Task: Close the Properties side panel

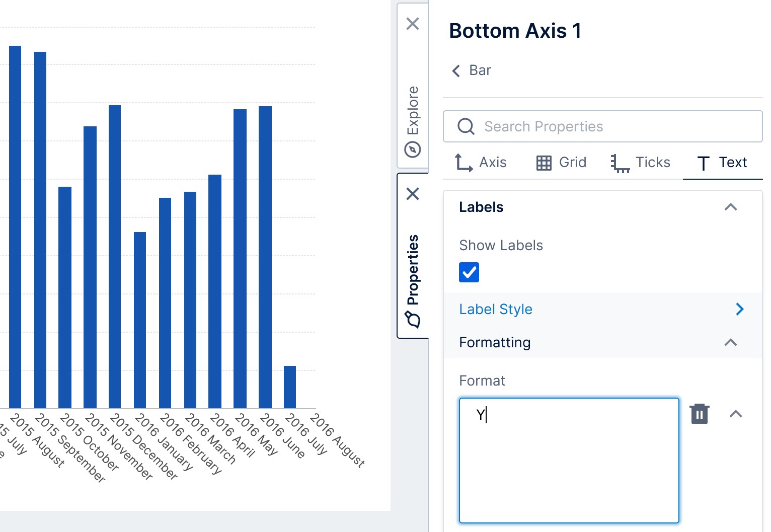Action: point(412,194)
